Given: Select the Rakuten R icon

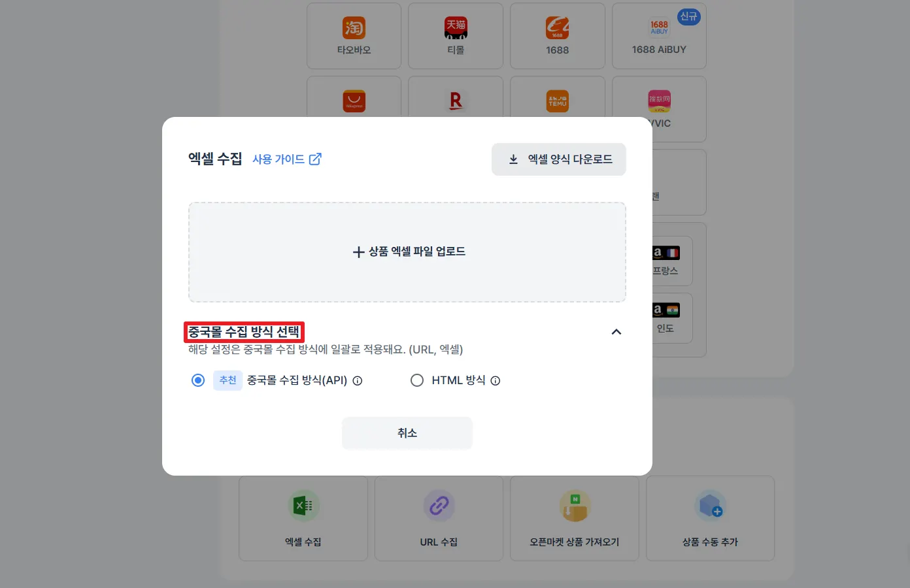Looking at the screenshot, I should coord(456,101).
